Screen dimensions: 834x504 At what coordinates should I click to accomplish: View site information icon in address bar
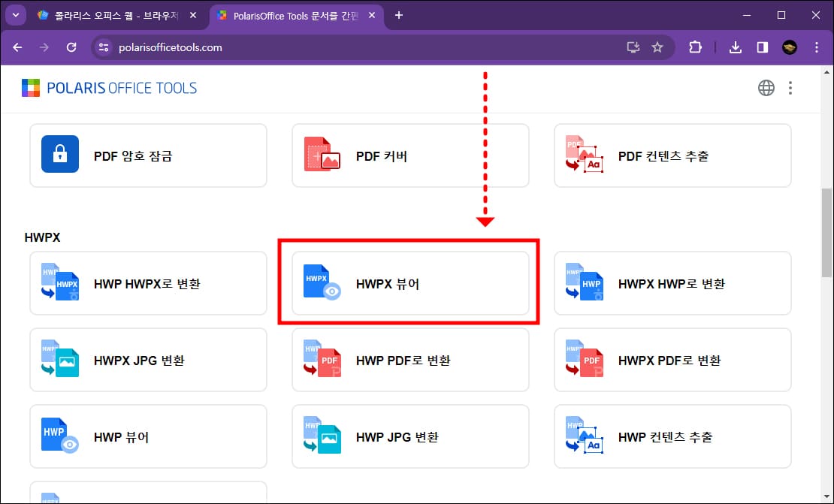tap(104, 47)
